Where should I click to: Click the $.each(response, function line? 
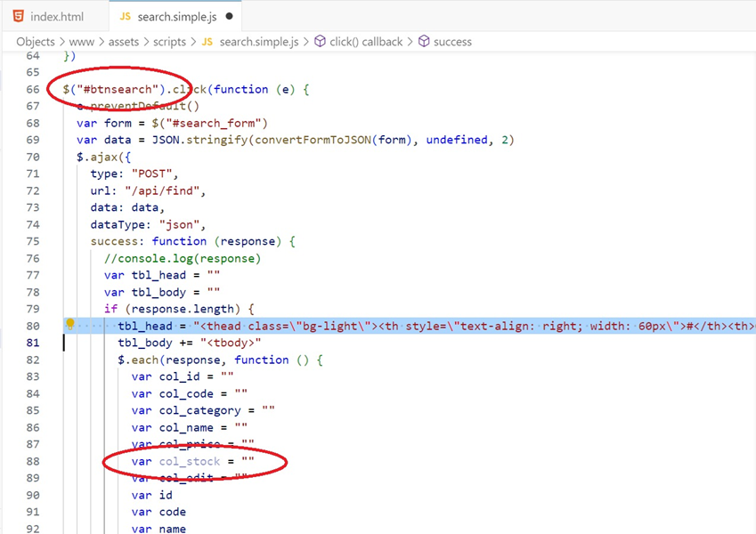(220, 360)
